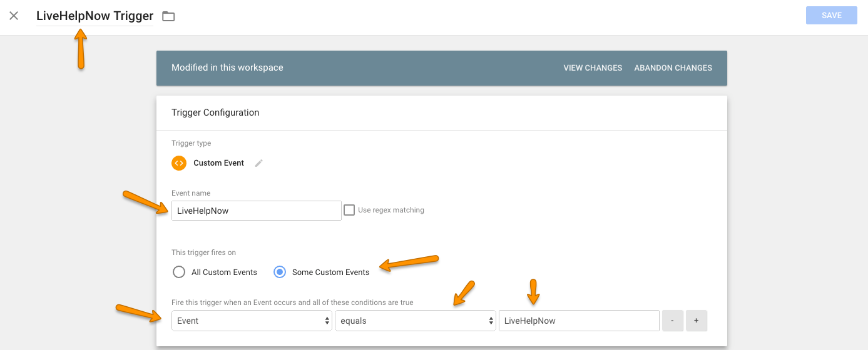Remove condition with minus button
868x350 pixels.
pyautogui.click(x=673, y=321)
